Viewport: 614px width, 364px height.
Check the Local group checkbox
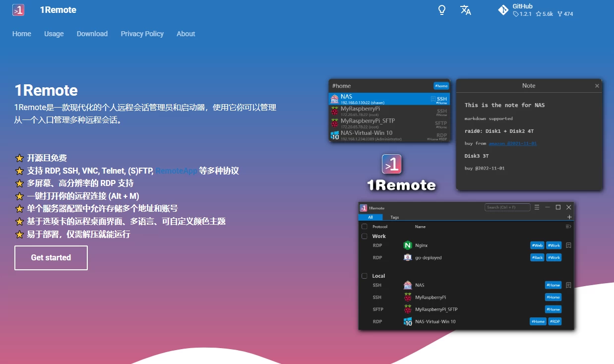click(x=365, y=276)
